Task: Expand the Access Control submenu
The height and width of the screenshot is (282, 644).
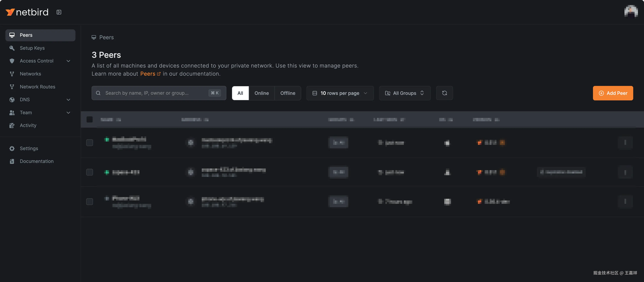Action: pos(68,61)
